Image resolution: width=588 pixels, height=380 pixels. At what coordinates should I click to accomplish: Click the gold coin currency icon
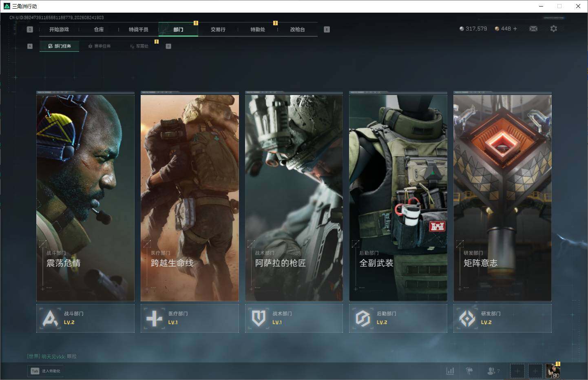(497, 29)
